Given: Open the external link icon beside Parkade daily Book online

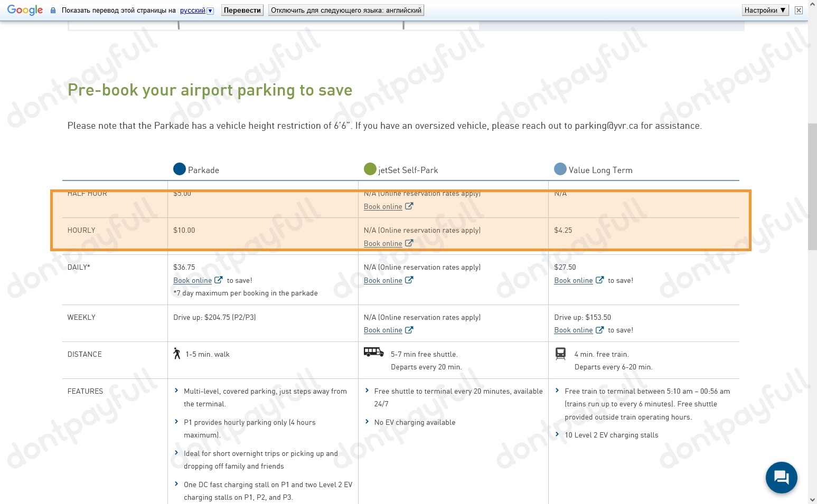Looking at the screenshot, I should (219, 280).
